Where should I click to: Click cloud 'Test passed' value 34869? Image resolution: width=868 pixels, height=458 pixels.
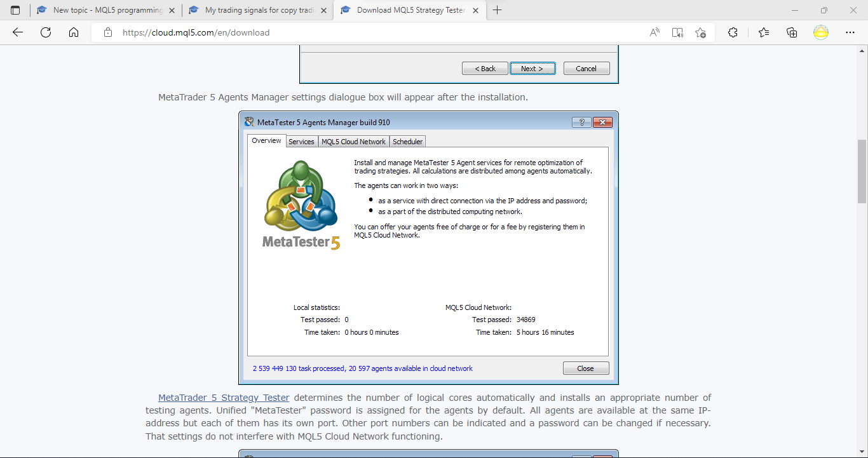pos(526,320)
